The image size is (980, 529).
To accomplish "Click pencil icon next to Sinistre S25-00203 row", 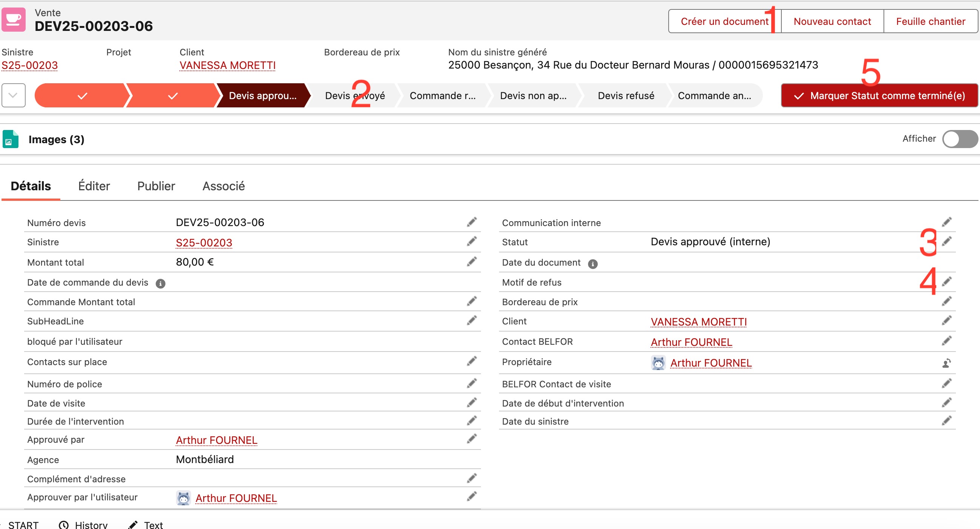I will click(x=472, y=242).
